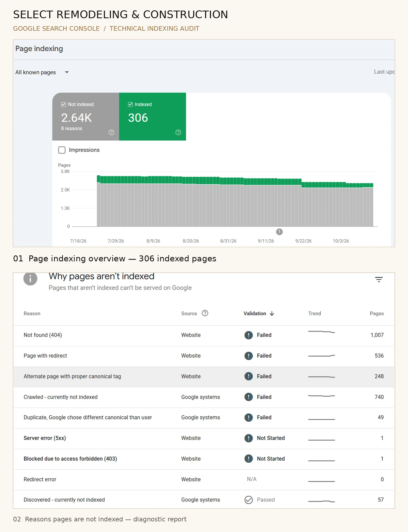408x532 pixels.
Task: Enable the Impressions checkbox
Action: click(x=62, y=150)
